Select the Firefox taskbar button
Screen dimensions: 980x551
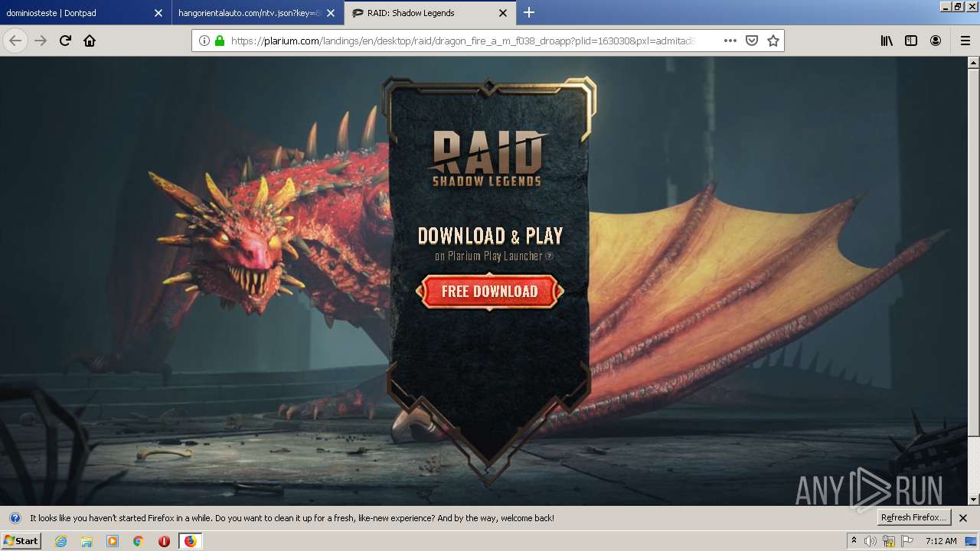tap(190, 541)
